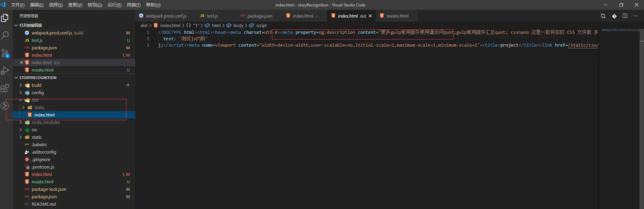Switch to the index.html .\ tab

pyautogui.click(x=305, y=16)
